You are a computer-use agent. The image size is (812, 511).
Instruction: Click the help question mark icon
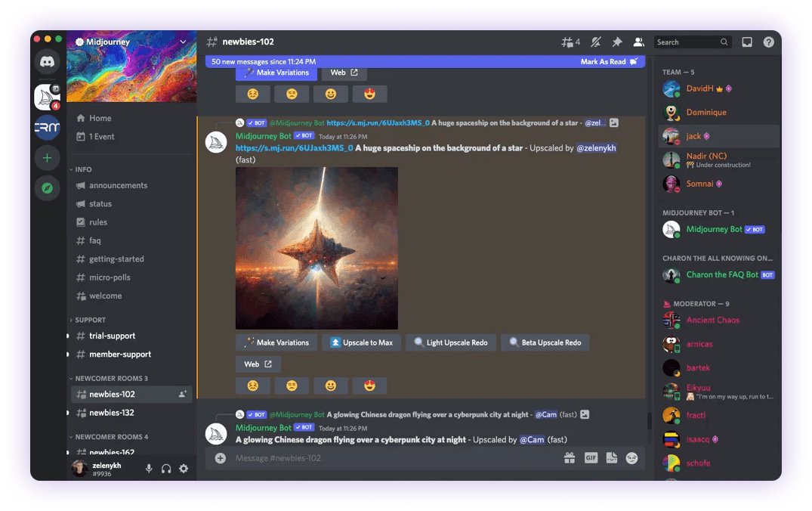click(768, 42)
